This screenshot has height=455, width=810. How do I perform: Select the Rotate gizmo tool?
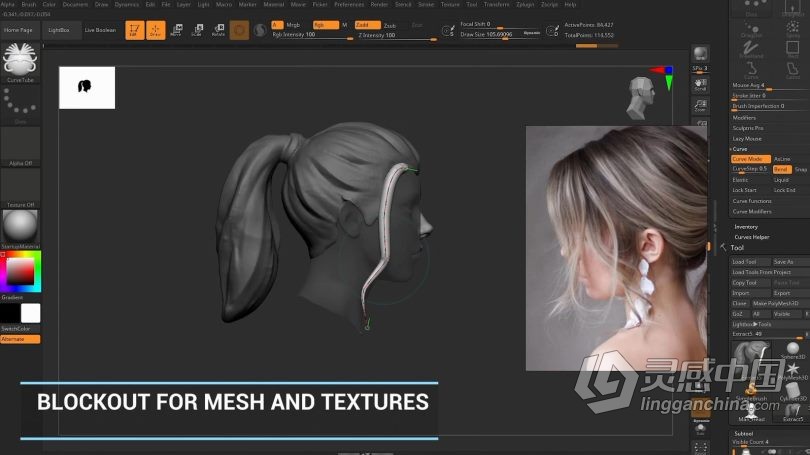[219, 30]
